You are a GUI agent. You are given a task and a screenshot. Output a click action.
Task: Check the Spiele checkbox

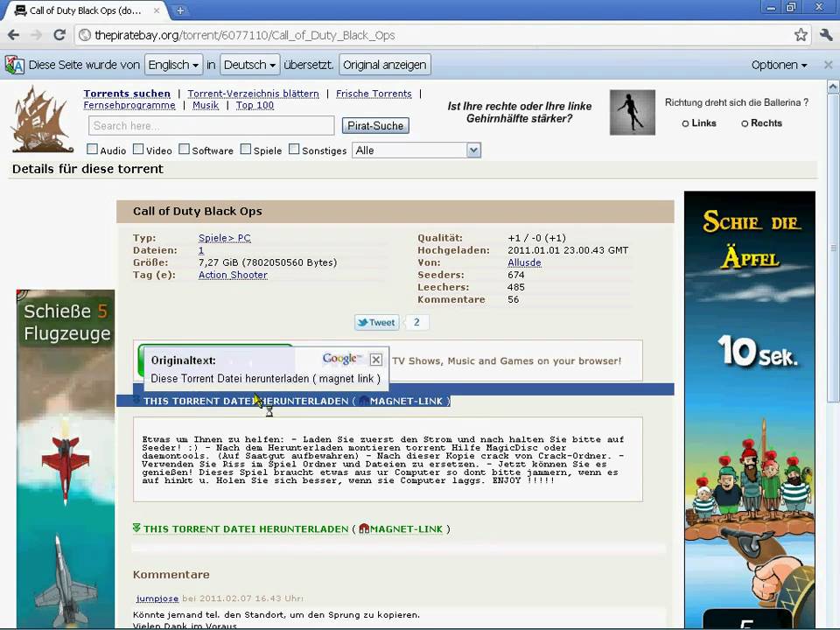(x=246, y=149)
